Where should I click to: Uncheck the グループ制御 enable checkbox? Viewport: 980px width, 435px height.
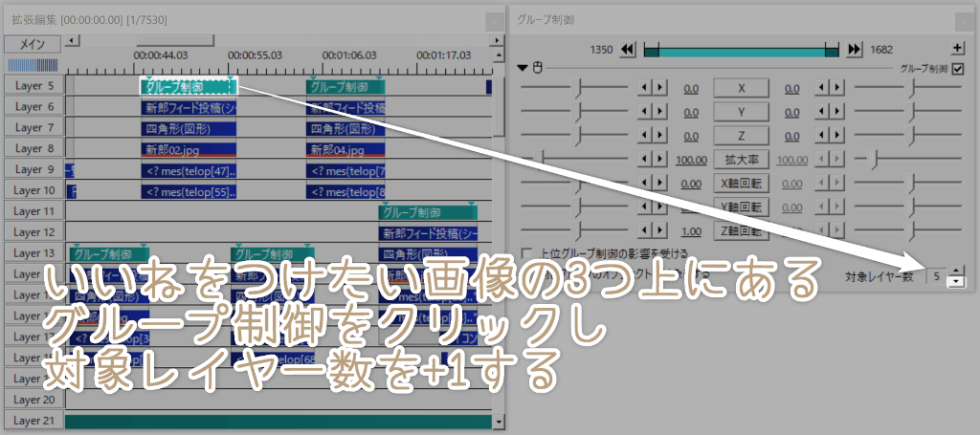coord(957,69)
